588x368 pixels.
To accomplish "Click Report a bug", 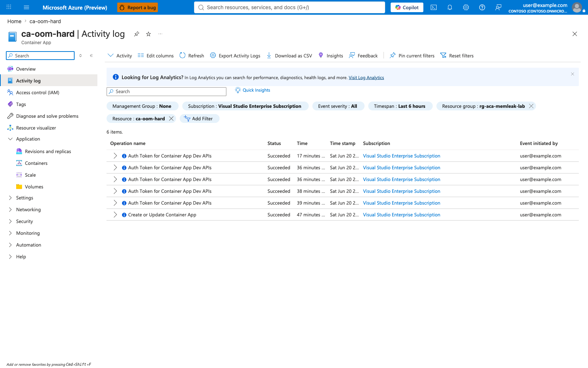I will point(137,7).
